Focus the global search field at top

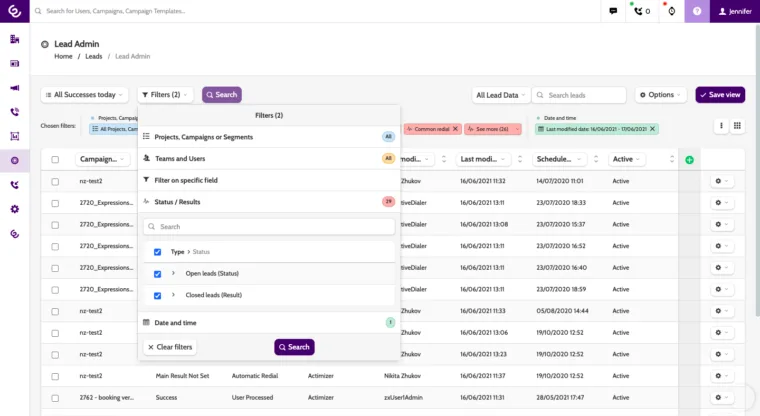click(315, 11)
